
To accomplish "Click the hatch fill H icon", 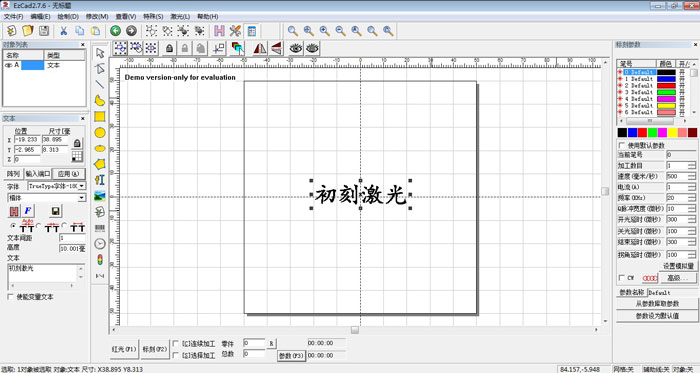I will coord(219,30).
